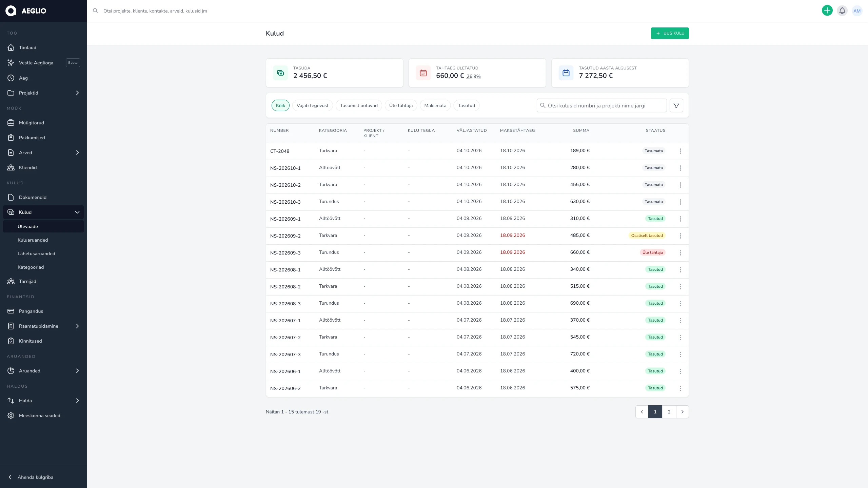Image resolution: width=868 pixels, height=488 pixels.
Task: Select the Vajab tegevust filter
Action: 312,105
